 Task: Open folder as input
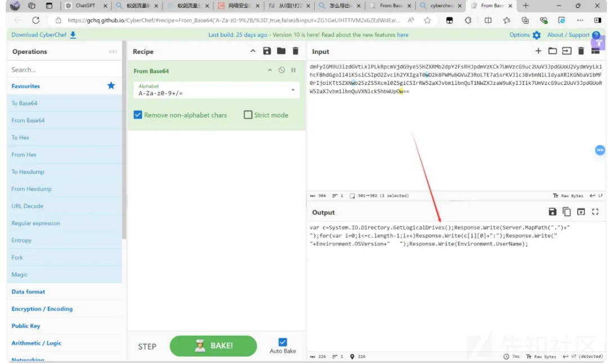click(553, 51)
